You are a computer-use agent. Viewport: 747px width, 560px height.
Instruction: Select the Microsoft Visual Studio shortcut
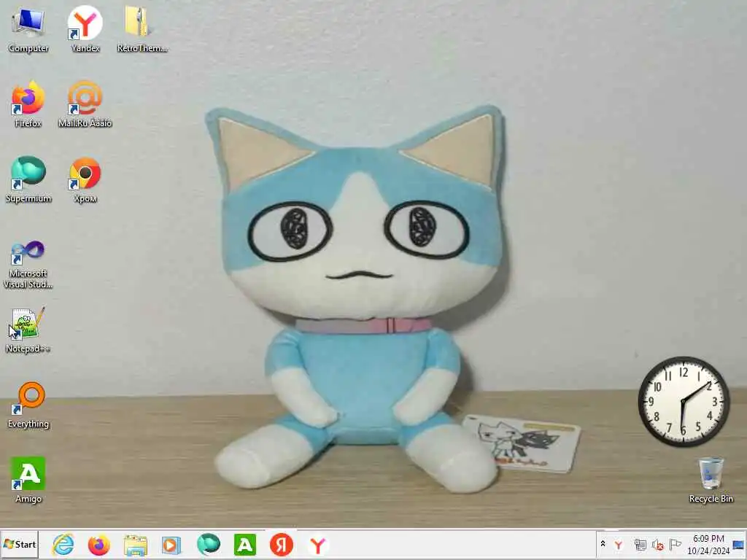tap(28, 265)
